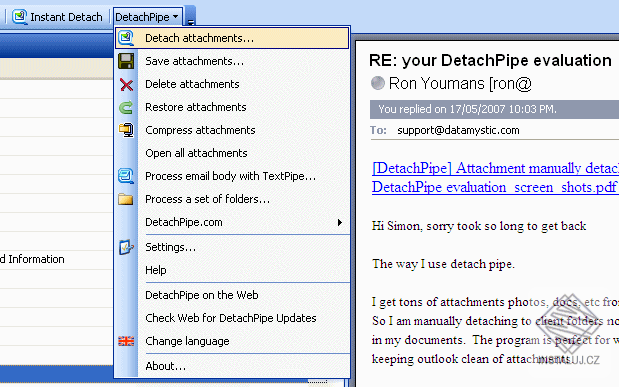Click the Instant Detach toolbar label
This screenshot has height=387, width=619.
[66, 17]
